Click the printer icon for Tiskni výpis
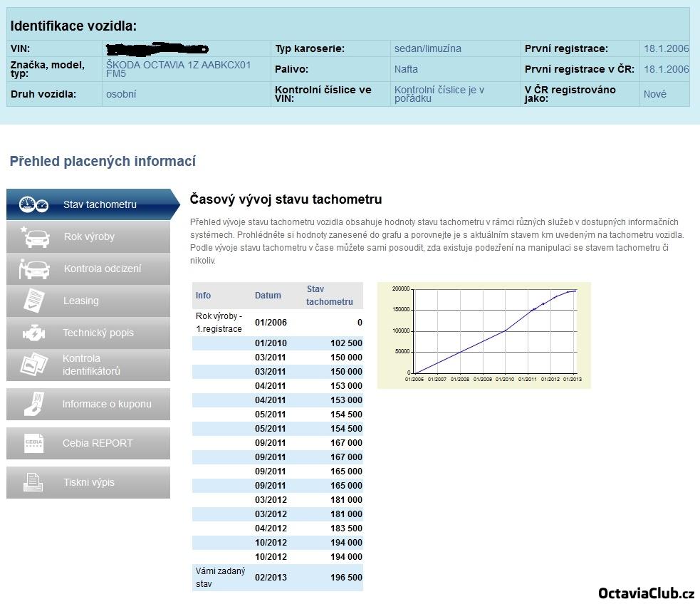Screen dimensions: 700x604 point(34,482)
